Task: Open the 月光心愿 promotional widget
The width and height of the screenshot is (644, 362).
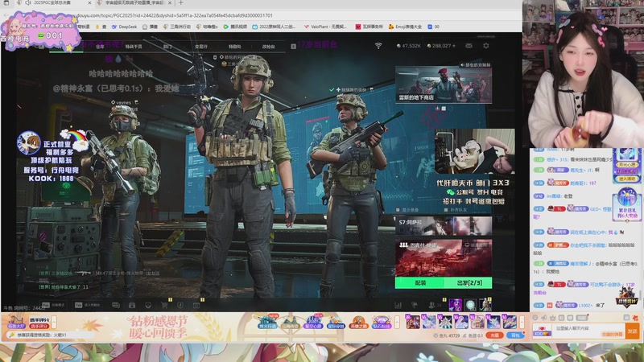Action: pyautogui.click(x=627, y=165)
